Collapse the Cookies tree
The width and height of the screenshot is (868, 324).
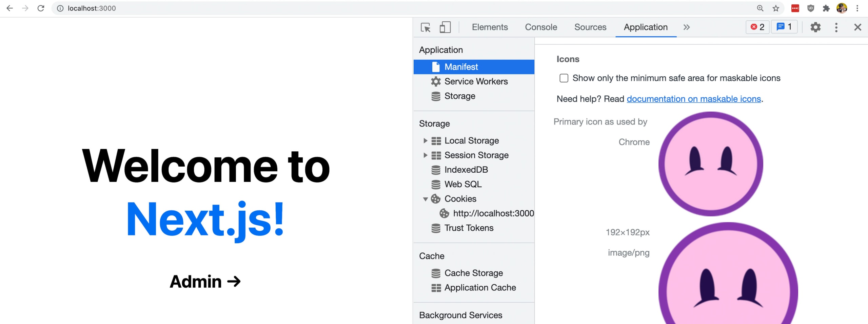click(x=425, y=199)
